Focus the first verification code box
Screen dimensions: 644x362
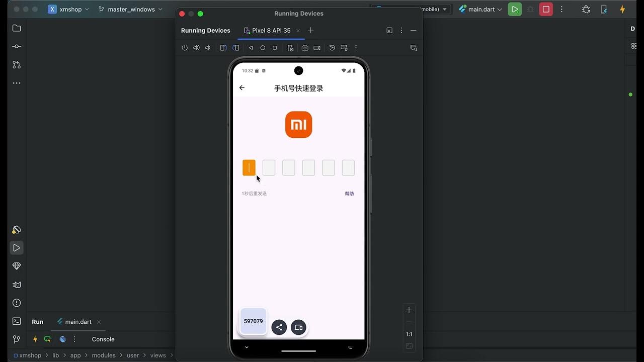pyautogui.click(x=249, y=168)
